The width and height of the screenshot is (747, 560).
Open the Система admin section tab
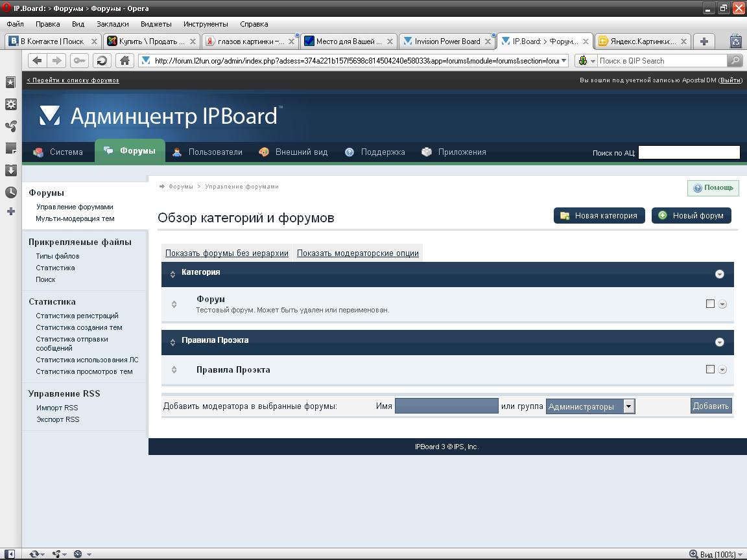(58, 152)
